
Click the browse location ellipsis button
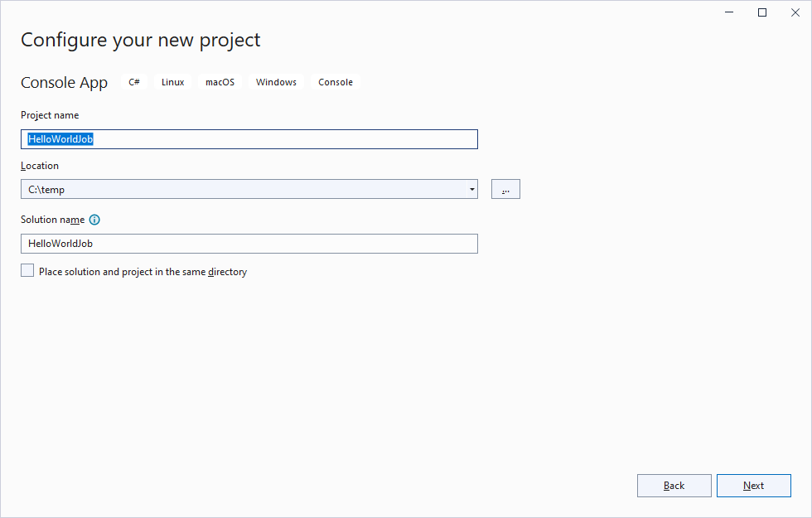[505, 189]
